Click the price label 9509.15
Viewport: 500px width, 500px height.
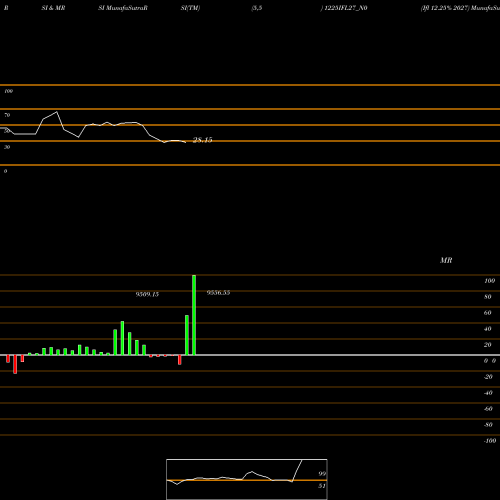[147, 294]
